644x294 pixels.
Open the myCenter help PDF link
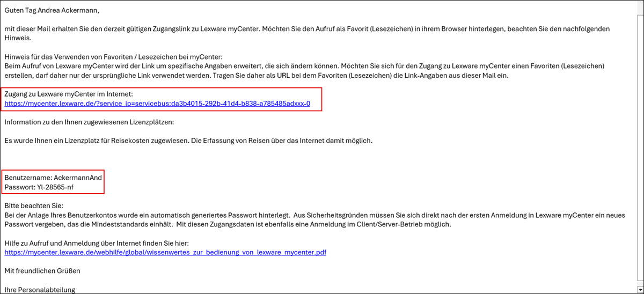click(x=165, y=252)
